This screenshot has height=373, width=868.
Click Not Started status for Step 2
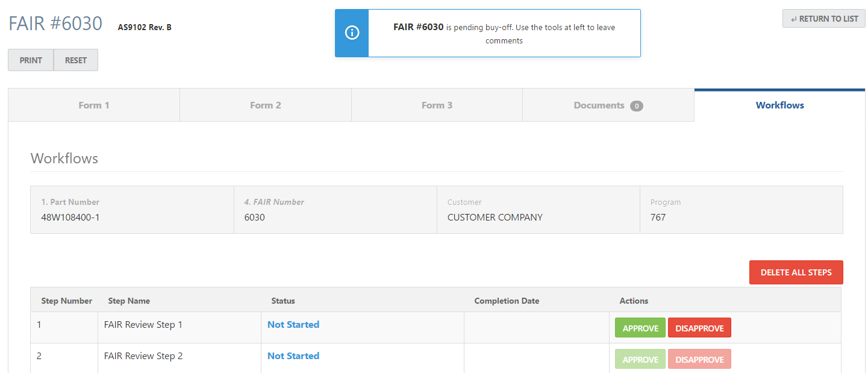pos(293,356)
